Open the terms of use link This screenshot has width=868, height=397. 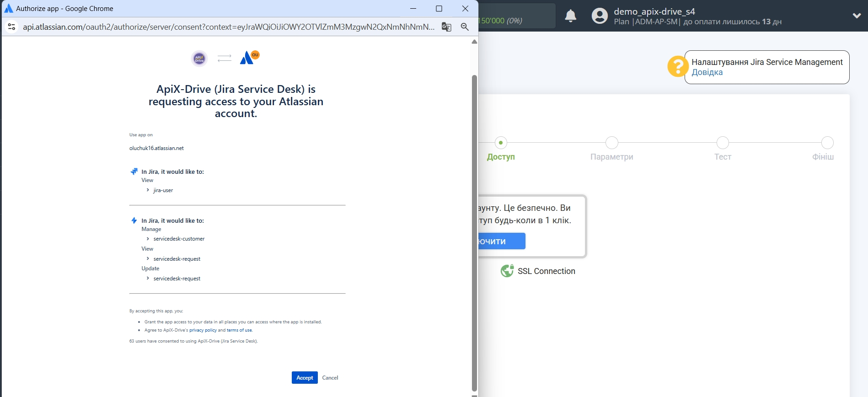pos(239,330)
